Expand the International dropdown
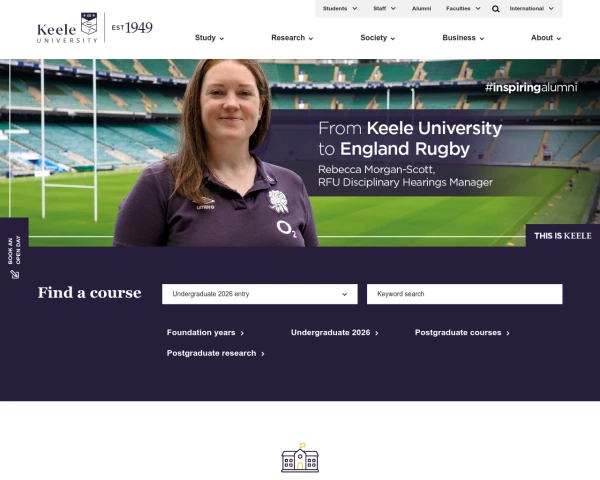 click(532, 8)
